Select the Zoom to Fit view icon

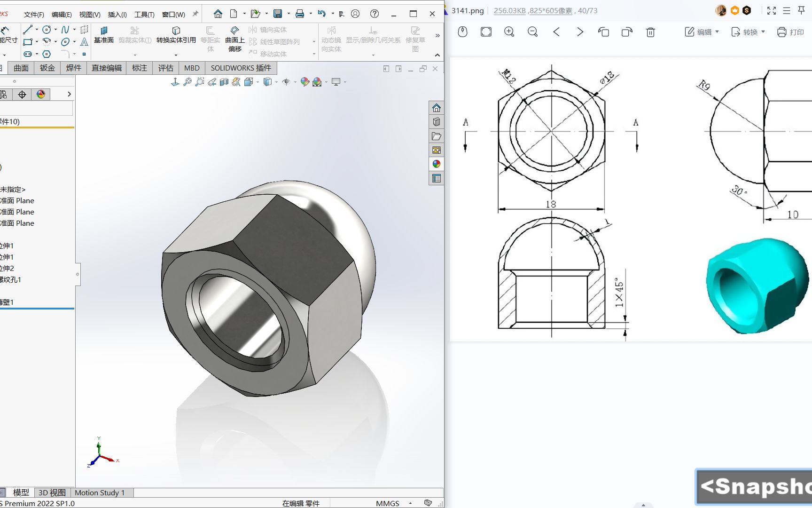pos(187,82)
